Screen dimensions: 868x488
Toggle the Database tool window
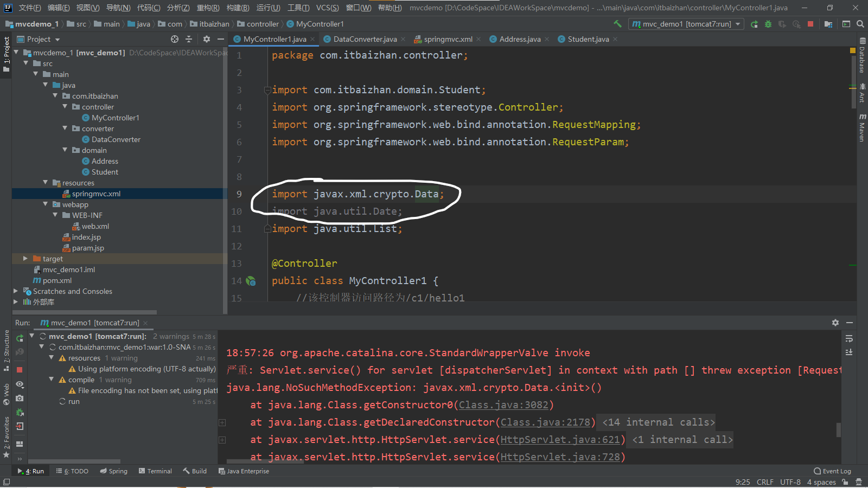click(x=862, y=55)
